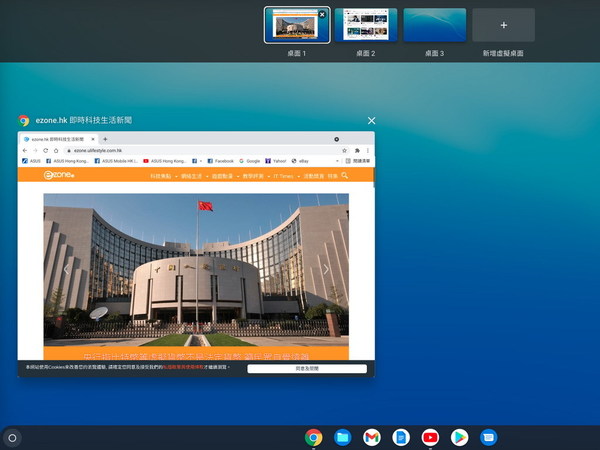Open the red privacy policy link in the cookie bar
Image resolution: width=600 pixels, height=450 pixels.
(x=183, y=367)
